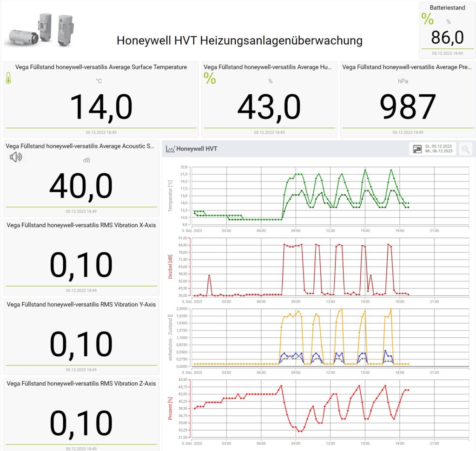The height and width of the screenshot is (451, 476).
Task: Click the pressure value 987
Action: [x=408, y=107]
